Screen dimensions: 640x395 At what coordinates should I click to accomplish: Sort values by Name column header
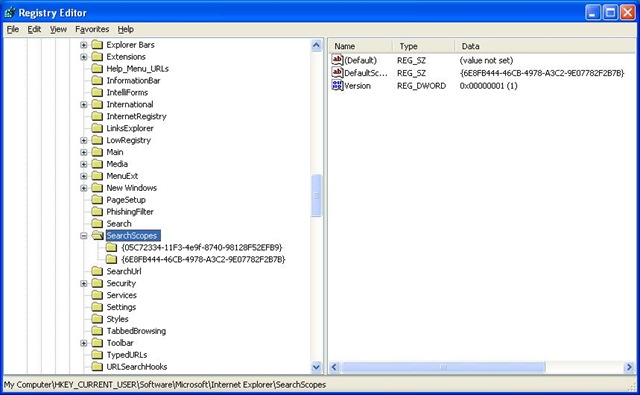(361, 46)
